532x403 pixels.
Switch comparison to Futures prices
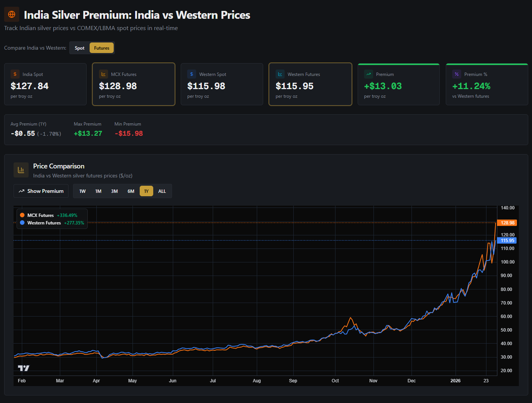point(102,48)
